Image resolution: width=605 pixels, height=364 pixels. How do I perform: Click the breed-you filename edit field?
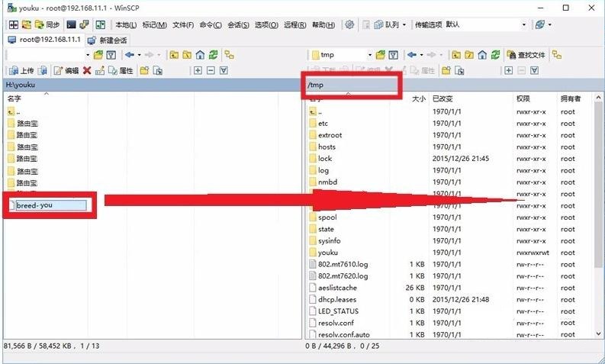(x=50, y=205)
